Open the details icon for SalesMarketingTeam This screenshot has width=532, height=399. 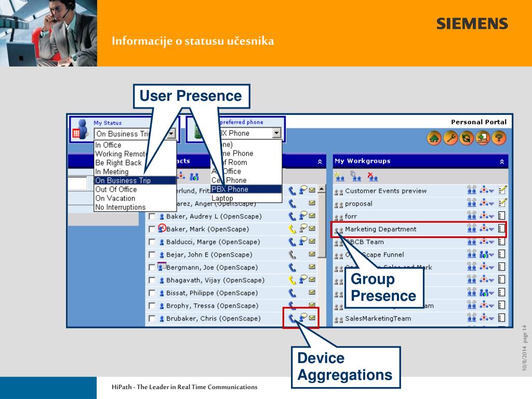502,318
